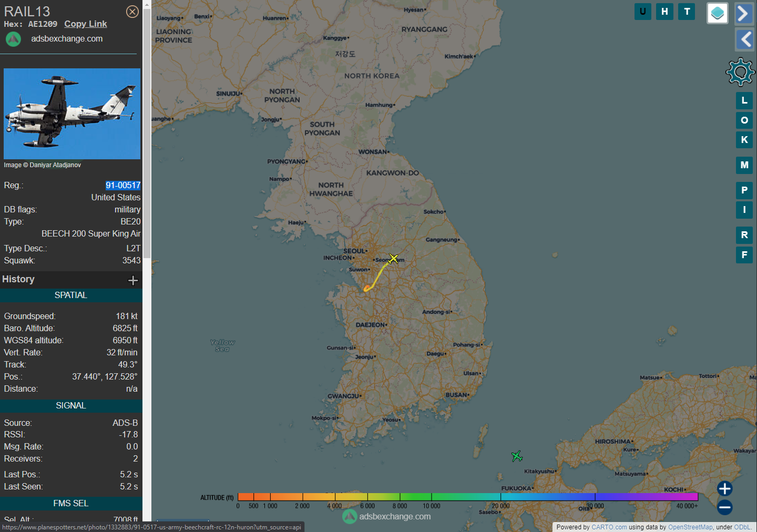
Task: Toggle the R map option button
Action: [744, 235]
